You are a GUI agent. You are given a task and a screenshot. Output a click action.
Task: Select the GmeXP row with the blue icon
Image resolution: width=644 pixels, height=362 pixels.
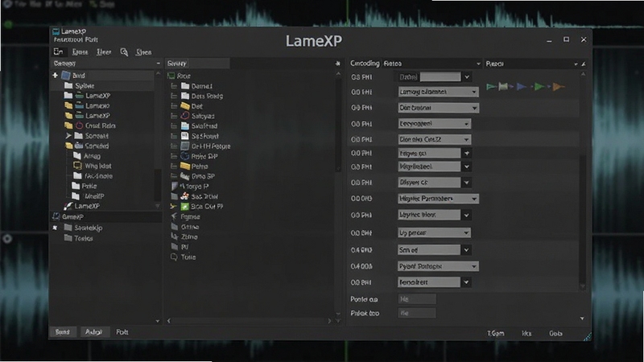coord(106,216)
